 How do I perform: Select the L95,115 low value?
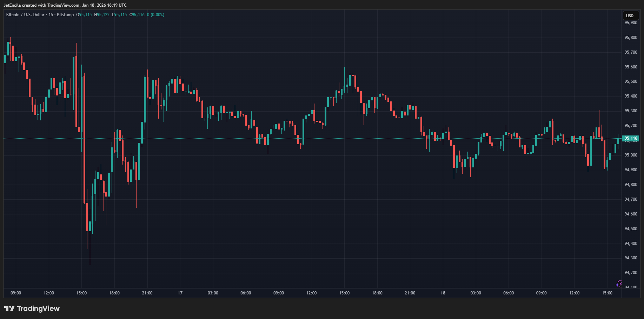(119, 15)
